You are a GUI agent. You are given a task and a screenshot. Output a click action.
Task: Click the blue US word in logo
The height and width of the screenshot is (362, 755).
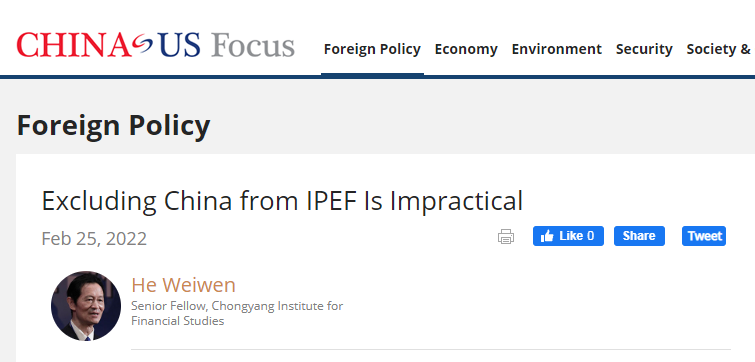(x=179, y=45)
